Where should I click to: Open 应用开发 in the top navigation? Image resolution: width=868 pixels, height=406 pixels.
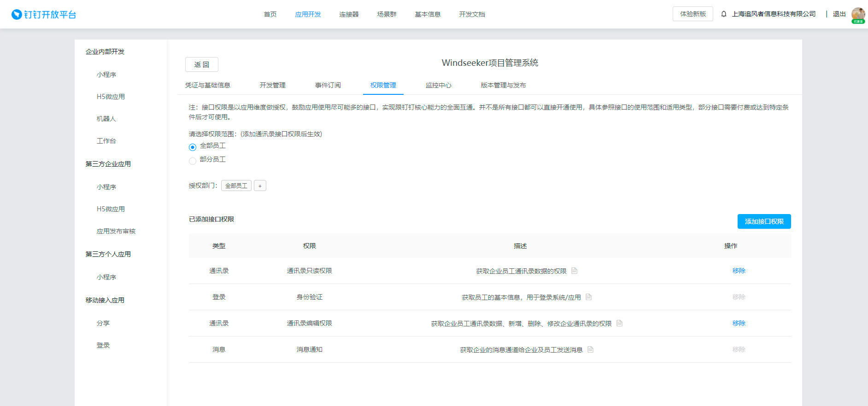click(308, 14)
